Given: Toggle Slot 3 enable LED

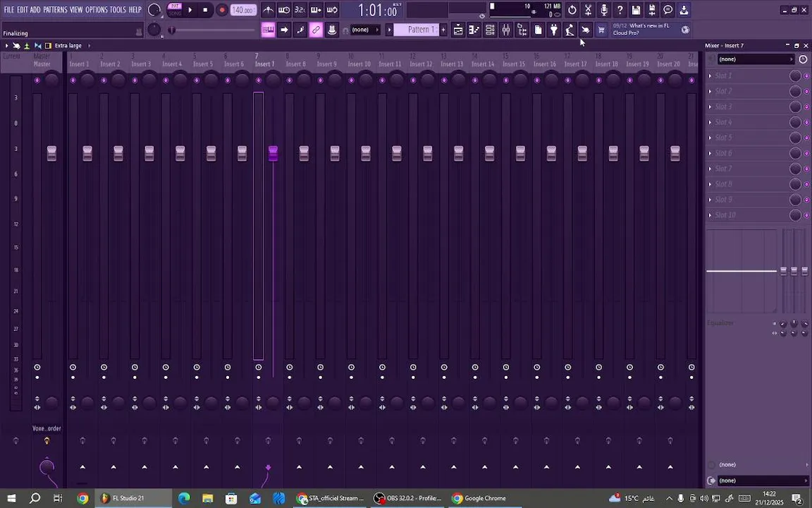Looking at the screenshot, I should point(806,107).
